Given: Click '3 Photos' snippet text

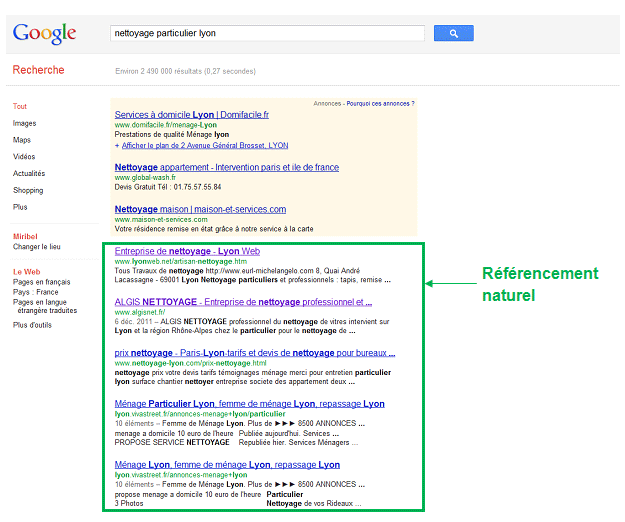Looking at the screenshot, I should click(x=129, y=504).
